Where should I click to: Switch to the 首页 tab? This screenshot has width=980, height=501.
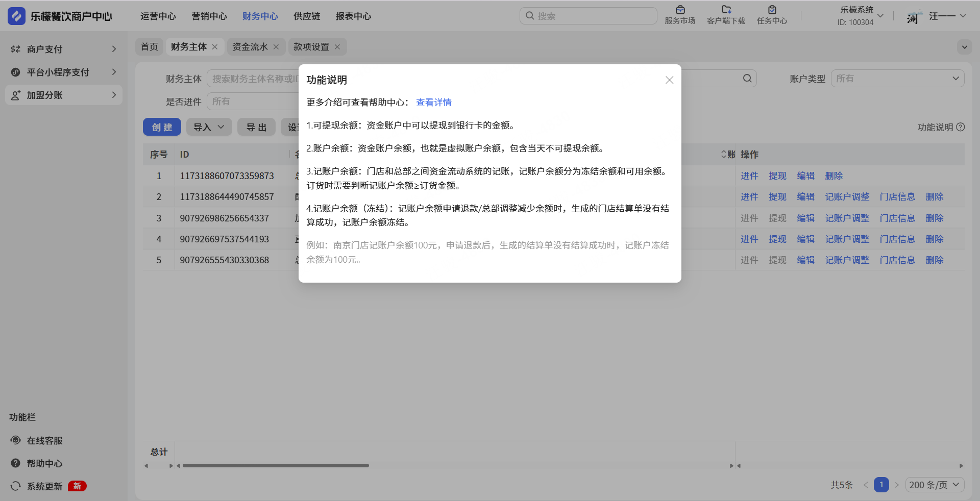pyautogui.click(x=150, y=47)
